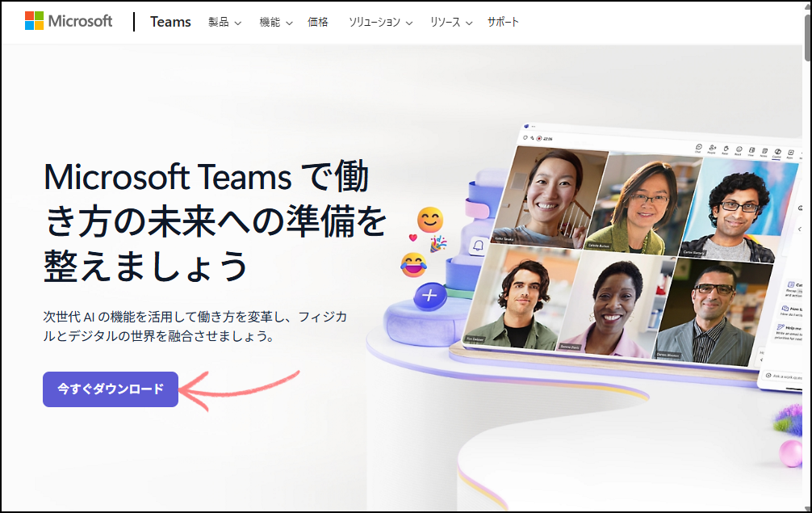The width and height of the screenshot is (812, 513).
Task: Click the laughing tears emoji
Action: [x=414, y=265]
